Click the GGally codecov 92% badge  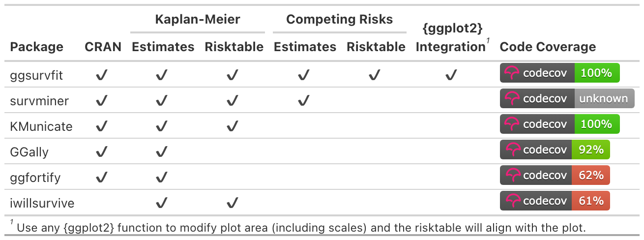(555, 150)
